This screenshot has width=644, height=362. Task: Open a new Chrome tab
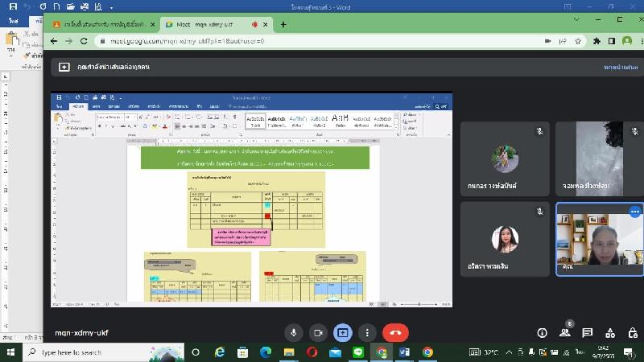point(283,24)
